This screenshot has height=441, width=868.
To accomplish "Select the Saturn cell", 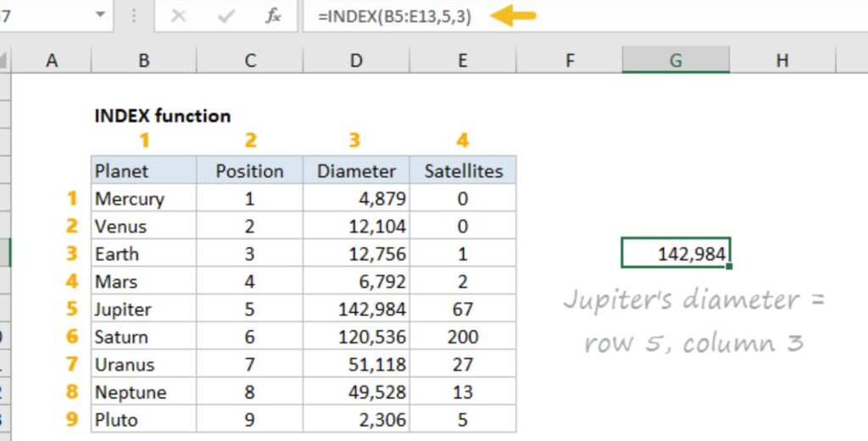I will (144, 337).
